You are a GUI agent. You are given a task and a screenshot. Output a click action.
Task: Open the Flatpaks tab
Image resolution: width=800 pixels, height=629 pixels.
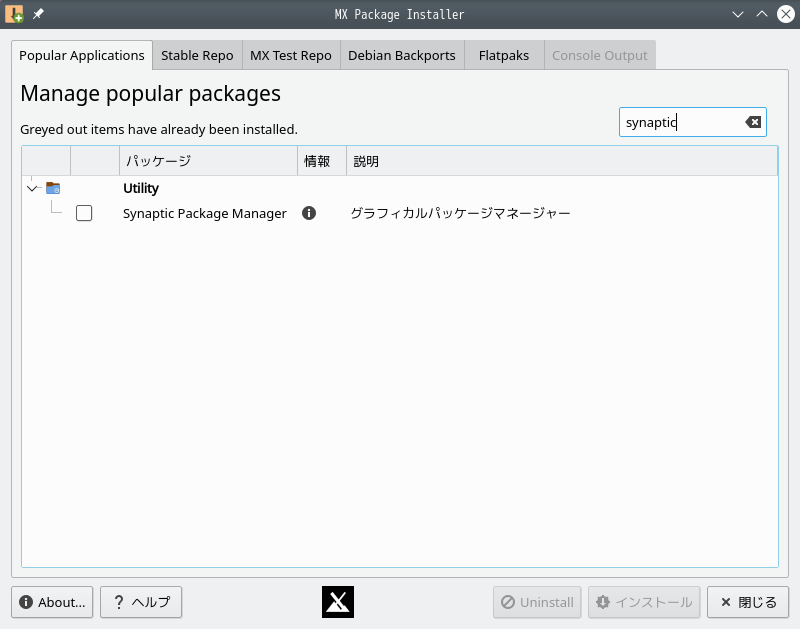[504, 55]
